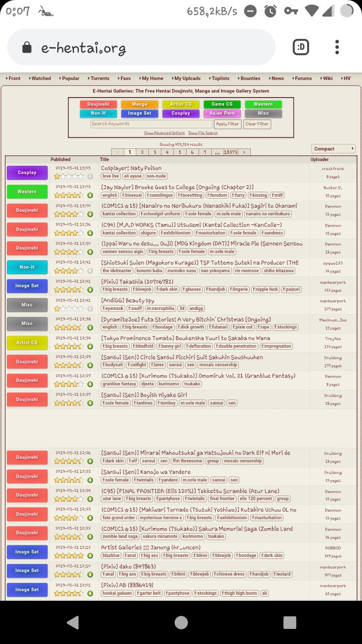Click star rating of Naty Poison row
The height and width of the screenshot is (644, 362).
(x=69, y=176)
